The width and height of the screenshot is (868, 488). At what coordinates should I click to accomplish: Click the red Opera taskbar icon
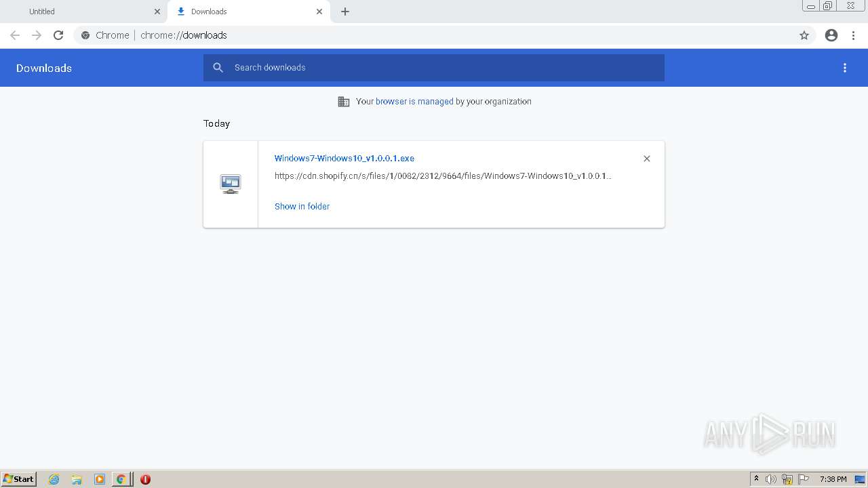click(145, 479)
